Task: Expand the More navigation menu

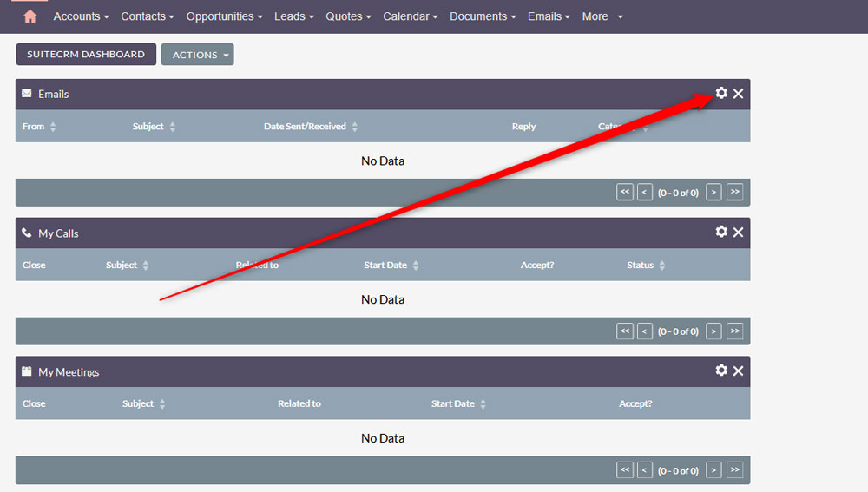Action: point(602,16)
